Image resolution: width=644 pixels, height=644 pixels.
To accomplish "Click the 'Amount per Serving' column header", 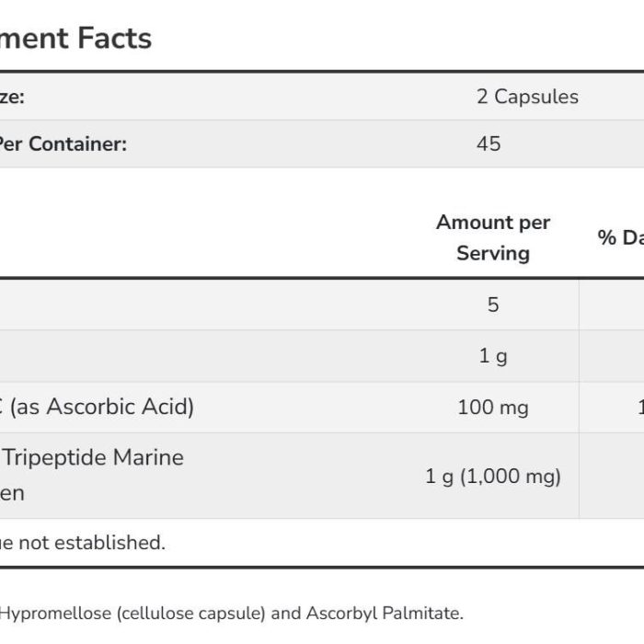I will coord(493,237).
